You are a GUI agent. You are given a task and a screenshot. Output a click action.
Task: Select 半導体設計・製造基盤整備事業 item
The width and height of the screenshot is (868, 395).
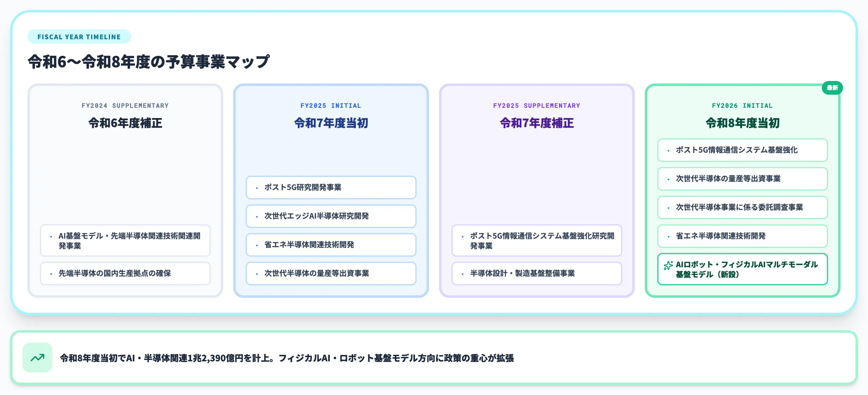[x=537, y=273]
